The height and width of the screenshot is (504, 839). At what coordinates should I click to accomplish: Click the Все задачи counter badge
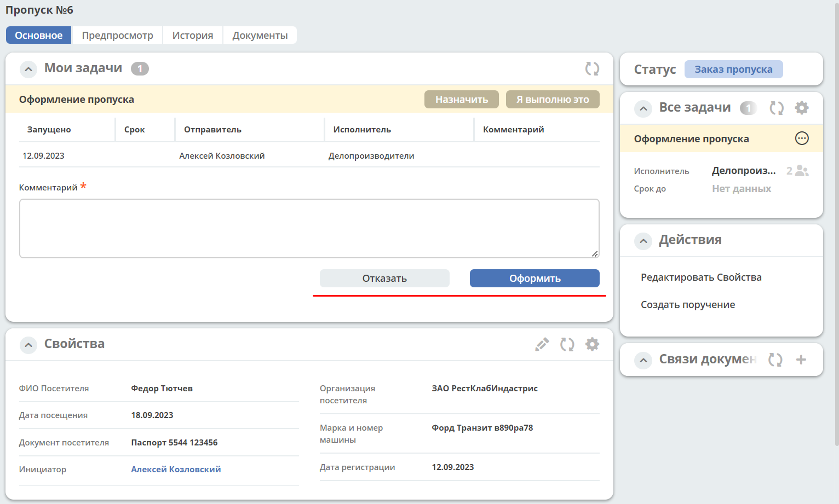pos(748,108)
